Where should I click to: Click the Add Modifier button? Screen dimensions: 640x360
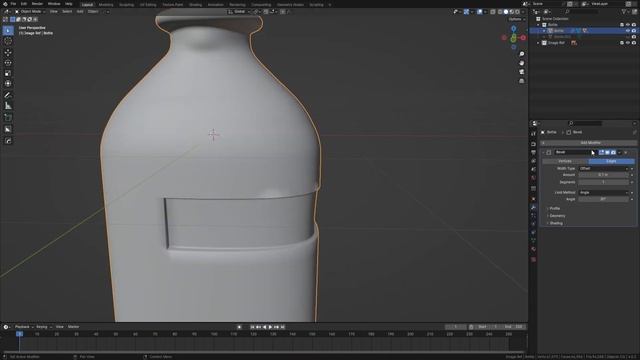tap(588, 143)
